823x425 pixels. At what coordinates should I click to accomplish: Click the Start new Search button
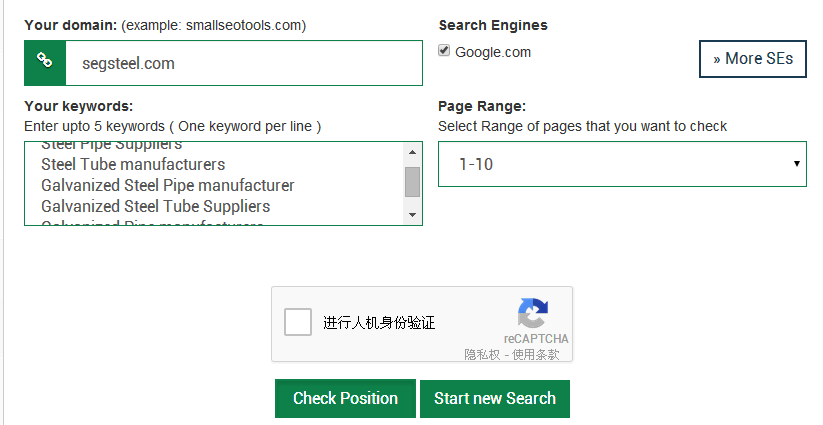[494, 398]
